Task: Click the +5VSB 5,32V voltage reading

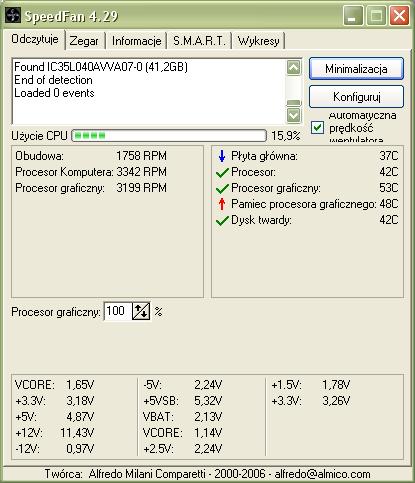Action: (x=182, y=401)
